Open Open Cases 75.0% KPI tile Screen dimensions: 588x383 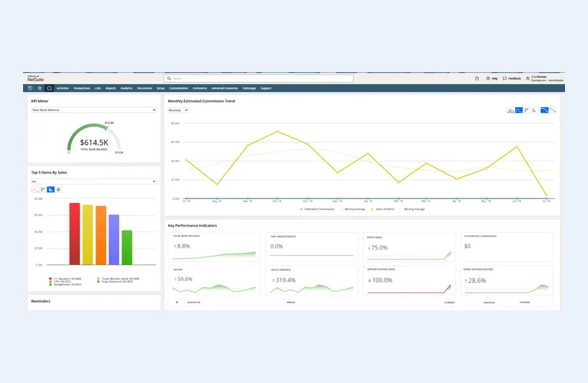[409, 247]
